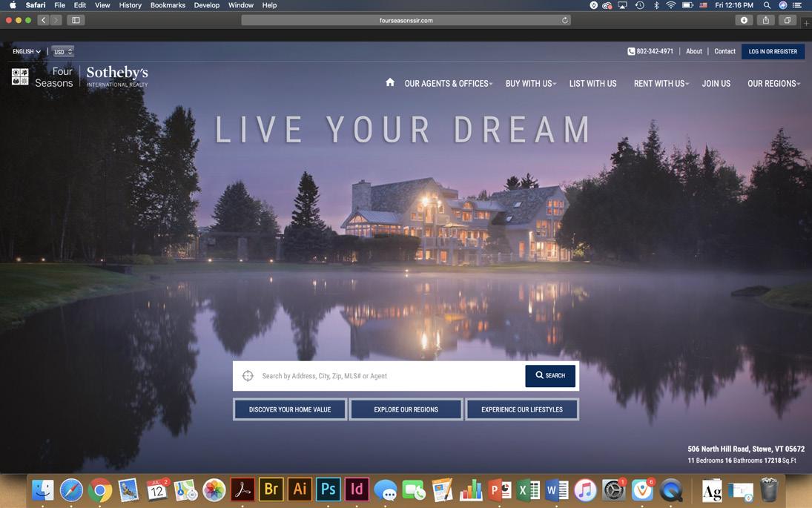The height and width of the screenshot is (508, 812).
Task: Open System Preferences from the dock
Action: [614, 490]
